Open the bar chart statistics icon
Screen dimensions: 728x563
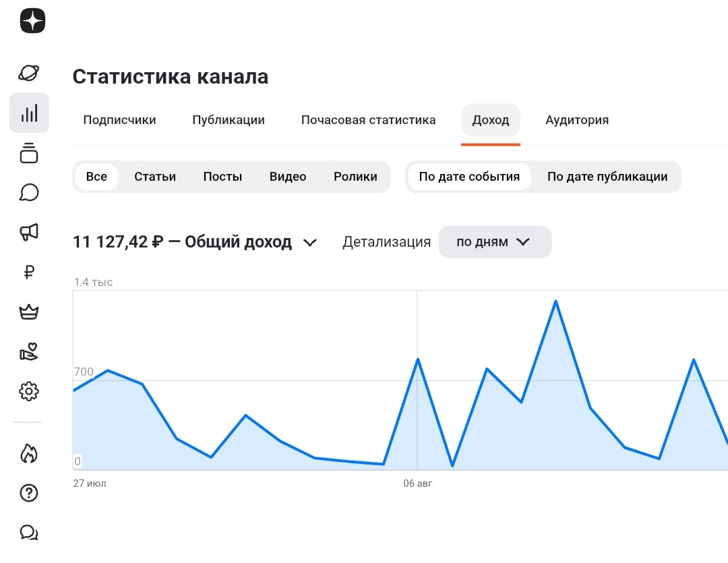29,113
